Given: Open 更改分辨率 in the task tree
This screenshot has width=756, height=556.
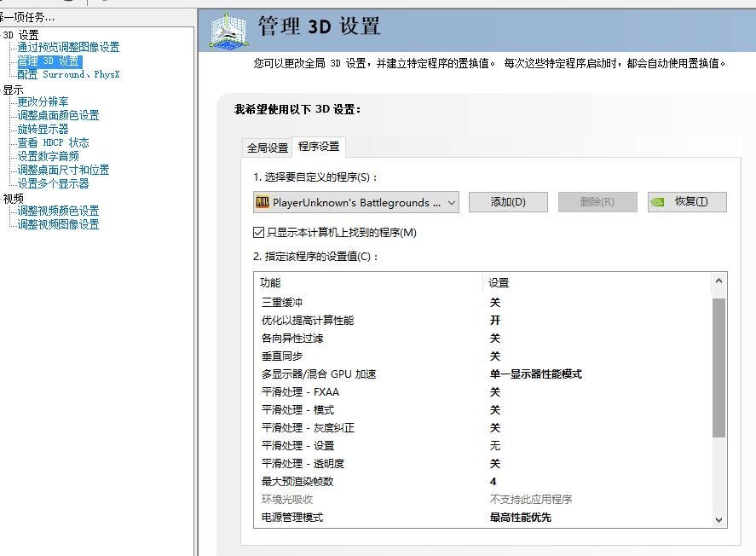Looking at the screenshot, I should tap(43, 101).
